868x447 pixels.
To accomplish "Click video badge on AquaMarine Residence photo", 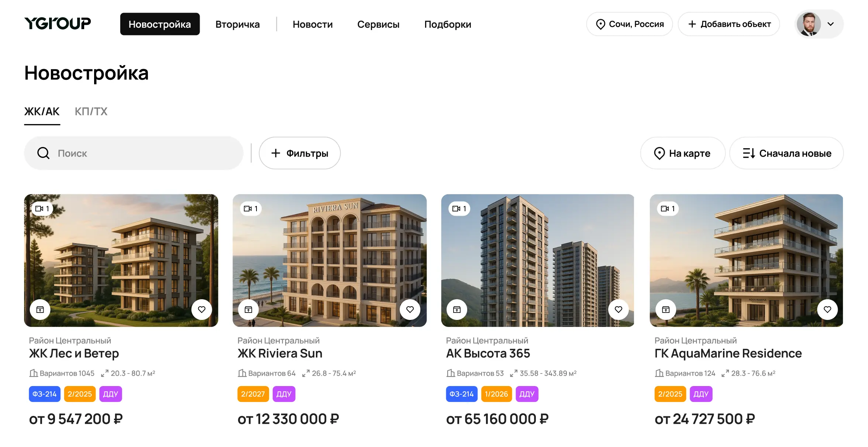I will [668, 209].
